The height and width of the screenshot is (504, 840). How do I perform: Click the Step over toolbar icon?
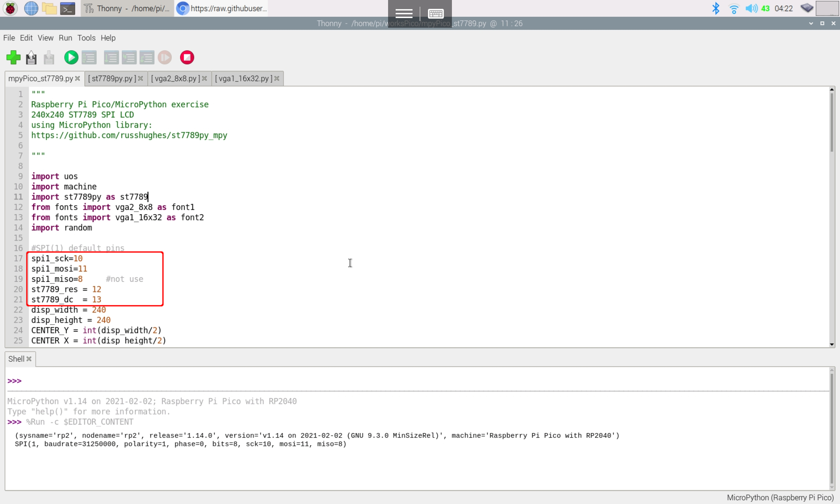(111, 58)
